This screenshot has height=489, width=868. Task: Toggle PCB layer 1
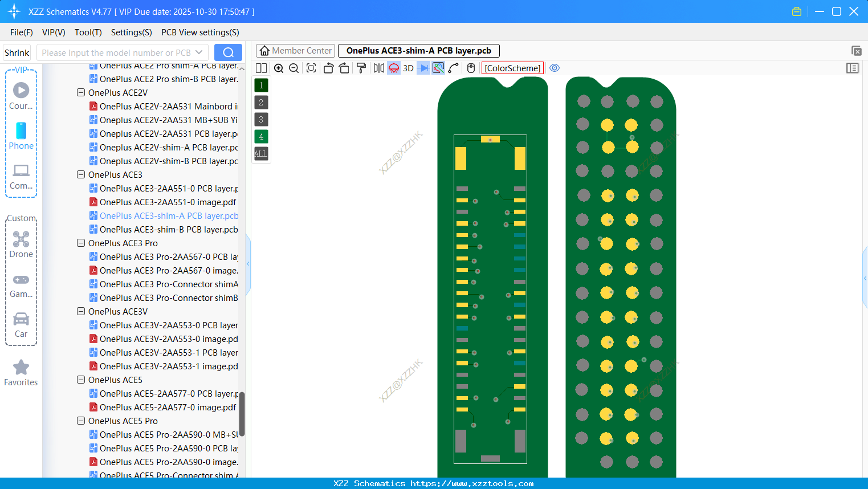pyautogui.click(x=261, y=85)
